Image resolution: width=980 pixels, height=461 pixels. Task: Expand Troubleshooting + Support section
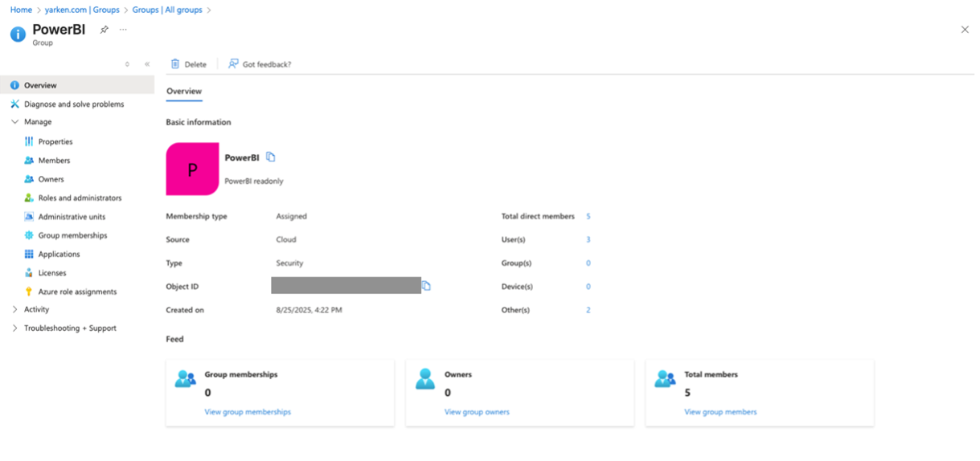point(14,328)
